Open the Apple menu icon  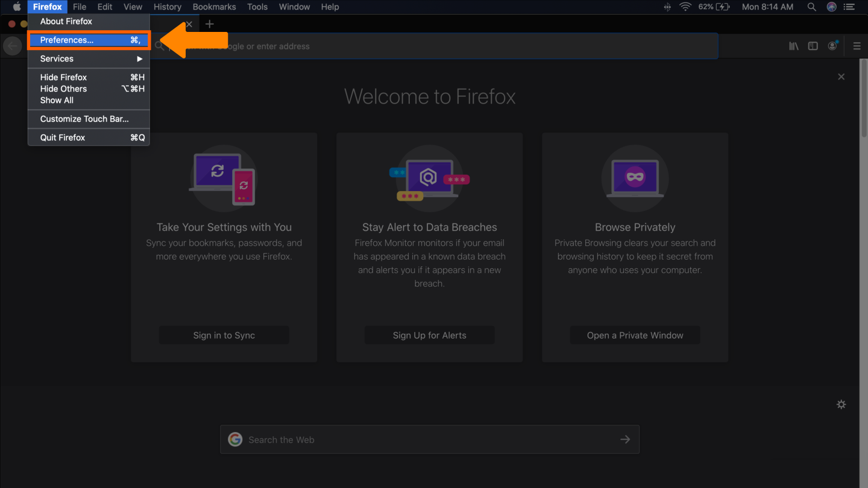tap(17, 7)
